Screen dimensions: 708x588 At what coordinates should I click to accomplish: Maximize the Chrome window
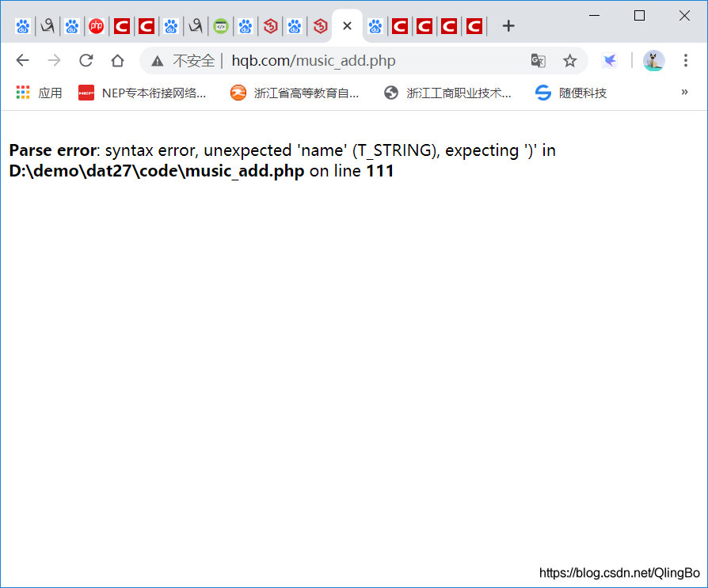click(639, 15)
